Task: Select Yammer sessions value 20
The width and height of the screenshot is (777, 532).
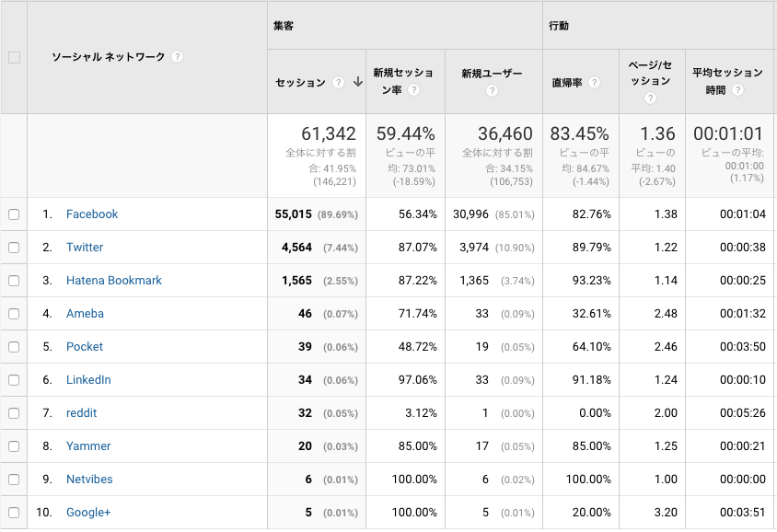Action: coord(305,446)
